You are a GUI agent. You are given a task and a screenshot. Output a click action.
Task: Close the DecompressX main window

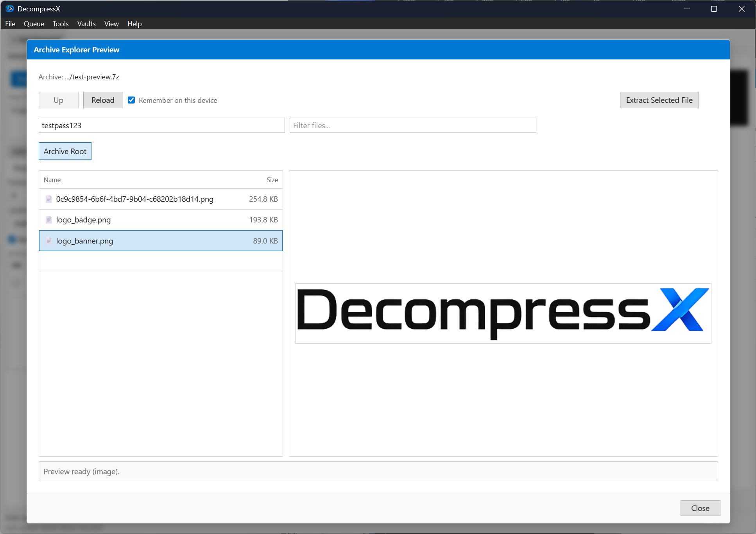tap(742, 9)
